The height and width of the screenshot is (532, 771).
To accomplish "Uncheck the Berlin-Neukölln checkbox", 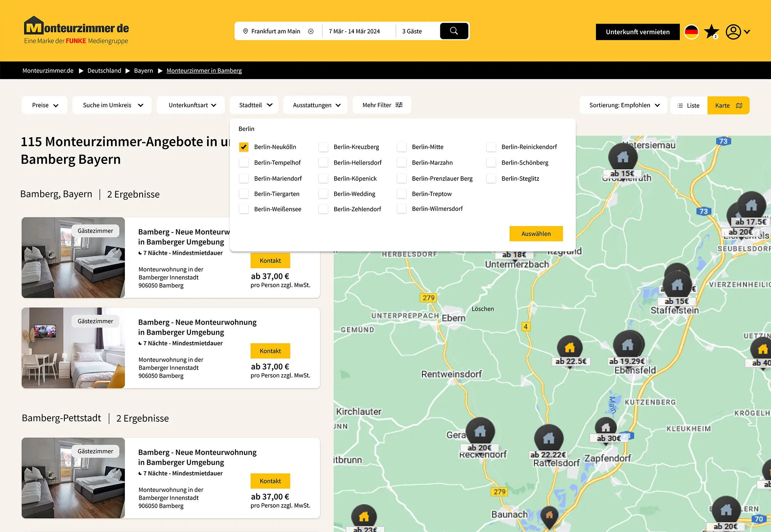I will click(244, 147).
